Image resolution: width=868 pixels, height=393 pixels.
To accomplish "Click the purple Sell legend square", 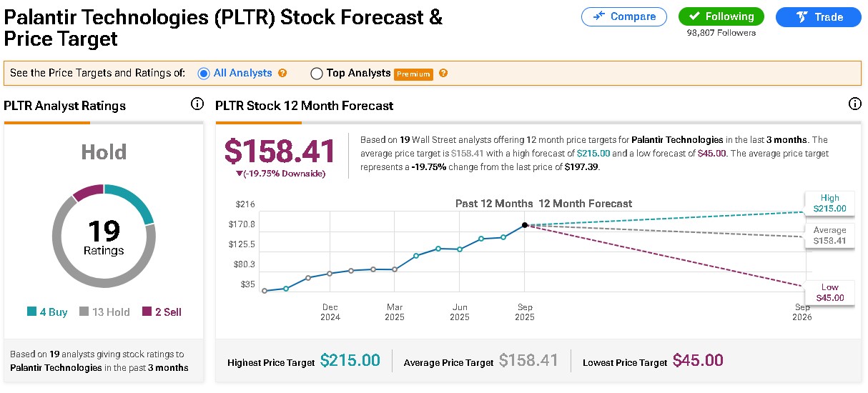I will pyautogui.click(x=147, y=312).
